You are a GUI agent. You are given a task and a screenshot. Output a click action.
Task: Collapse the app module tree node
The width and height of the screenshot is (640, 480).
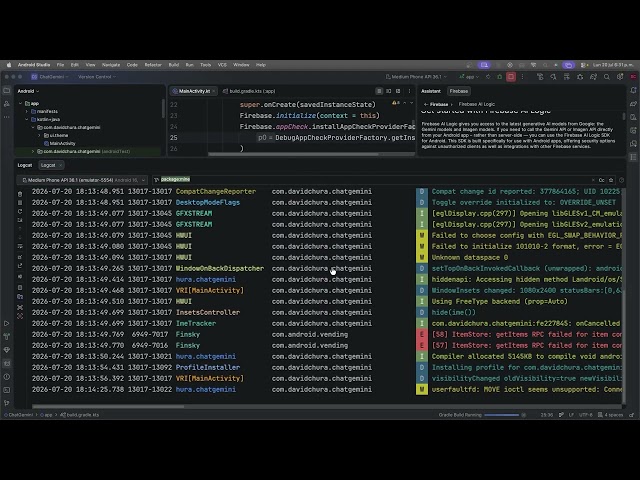click(x=20, y=104)
